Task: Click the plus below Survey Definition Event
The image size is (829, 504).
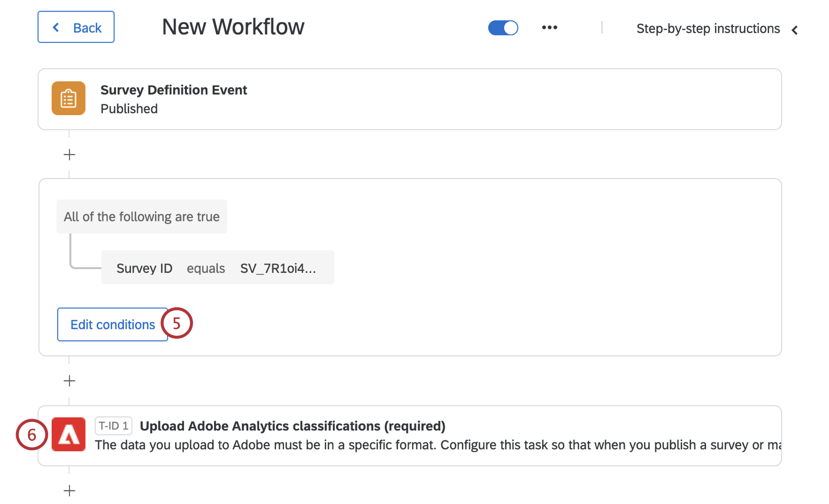Action: [x=69, y=155]
